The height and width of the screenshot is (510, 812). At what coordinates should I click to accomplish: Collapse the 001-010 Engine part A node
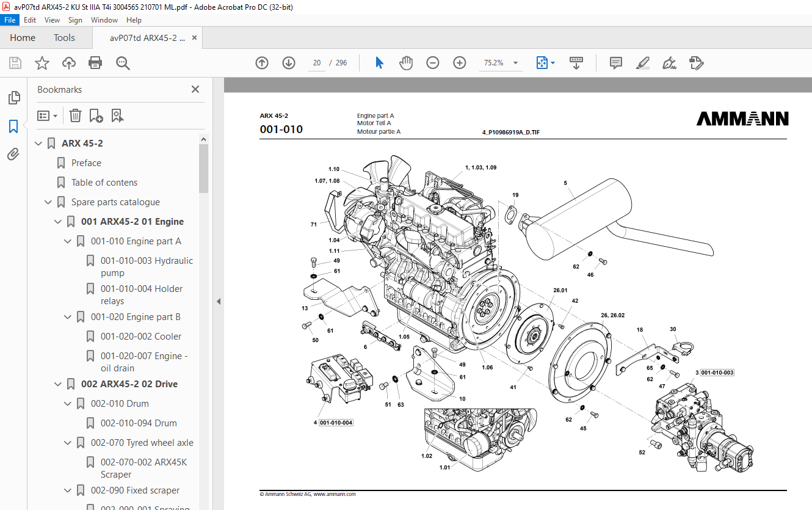(x=68, y=241)
